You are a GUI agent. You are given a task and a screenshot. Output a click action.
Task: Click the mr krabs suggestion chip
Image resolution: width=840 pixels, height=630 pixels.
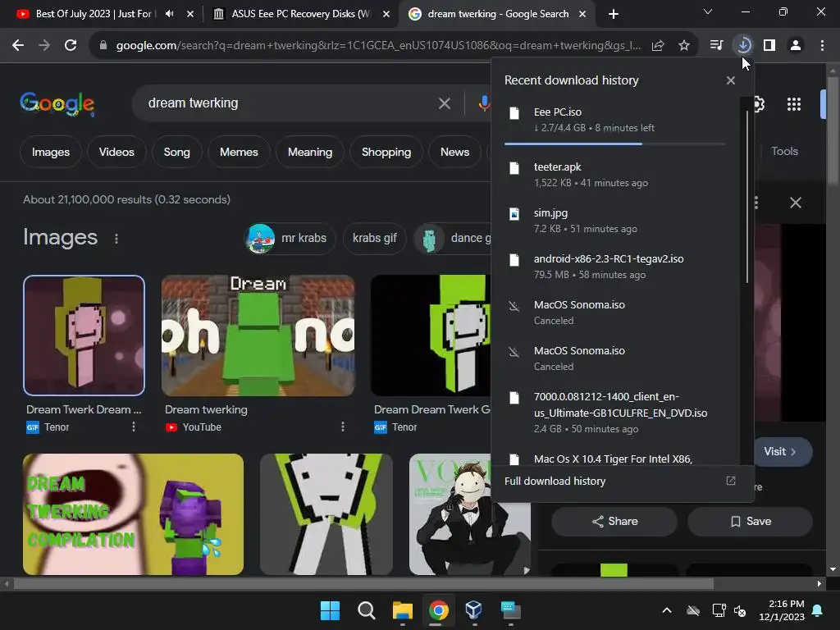point(290,238)
